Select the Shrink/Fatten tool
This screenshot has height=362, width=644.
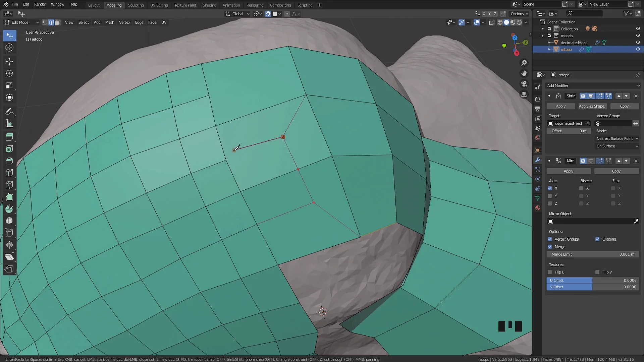pyautogui.click(x=9, y=245)
